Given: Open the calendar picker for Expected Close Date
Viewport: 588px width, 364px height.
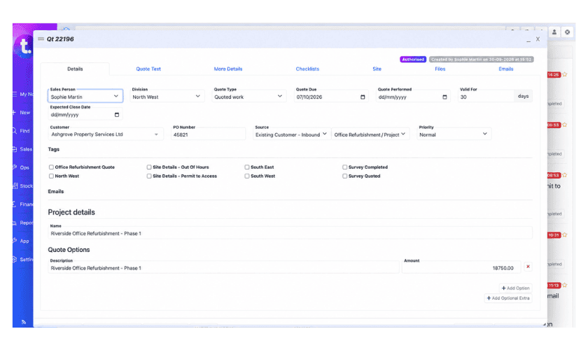Looking at the screenshot, I should point(117,115).
